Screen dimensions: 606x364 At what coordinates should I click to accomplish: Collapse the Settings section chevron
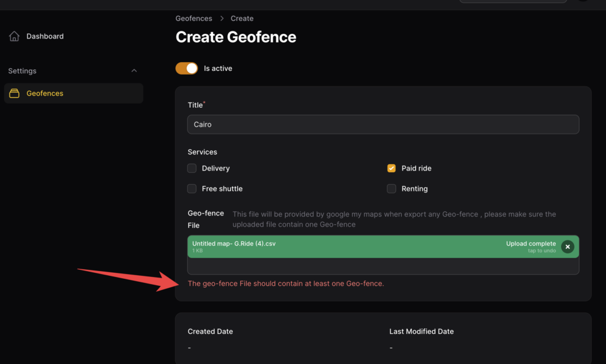click(x=134, y=71)
